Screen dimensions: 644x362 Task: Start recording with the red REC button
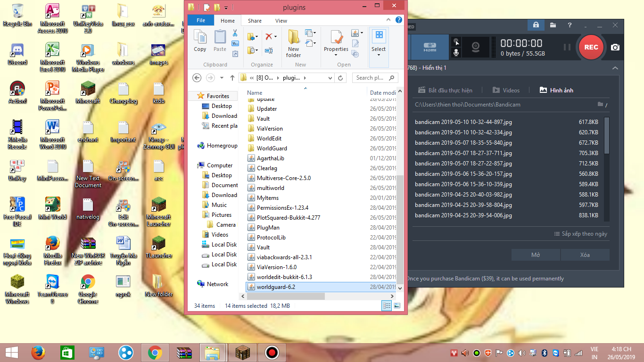point(591,47)
